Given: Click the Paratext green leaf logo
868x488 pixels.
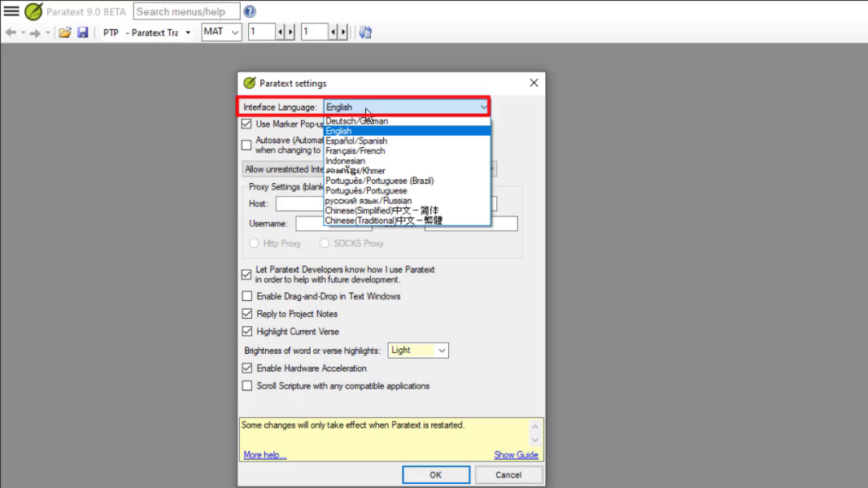Looking at the screenshot, I should (33, 11).
